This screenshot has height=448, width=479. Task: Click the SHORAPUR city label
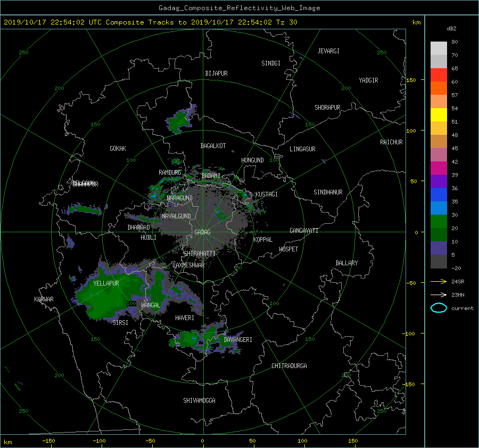[327, 108]
